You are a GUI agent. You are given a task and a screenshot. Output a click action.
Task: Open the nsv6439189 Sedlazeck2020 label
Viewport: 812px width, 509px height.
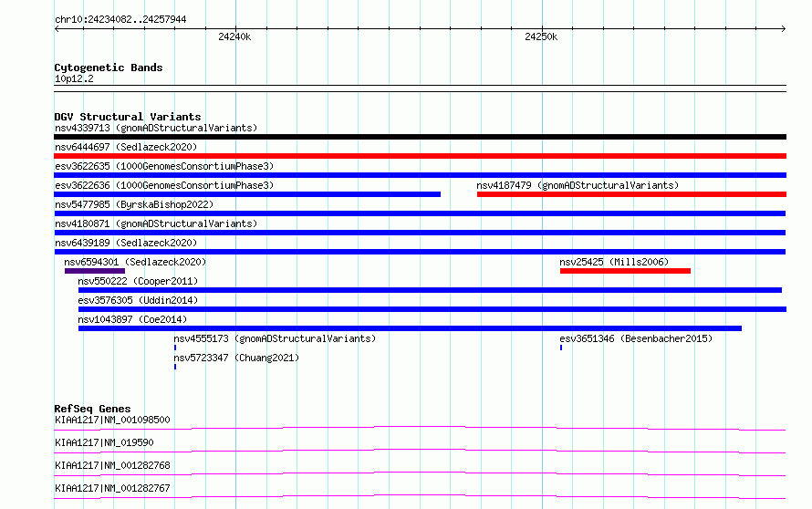(x=126, y=243)
